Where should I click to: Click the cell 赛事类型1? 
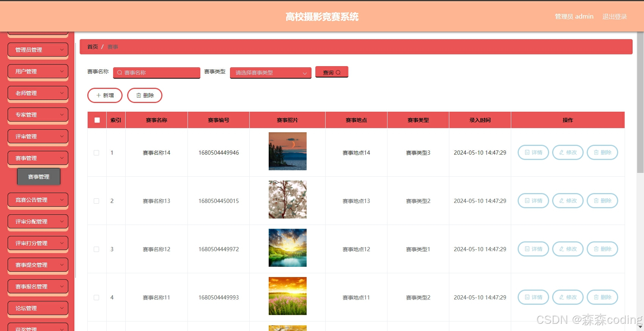pos(418,249)
